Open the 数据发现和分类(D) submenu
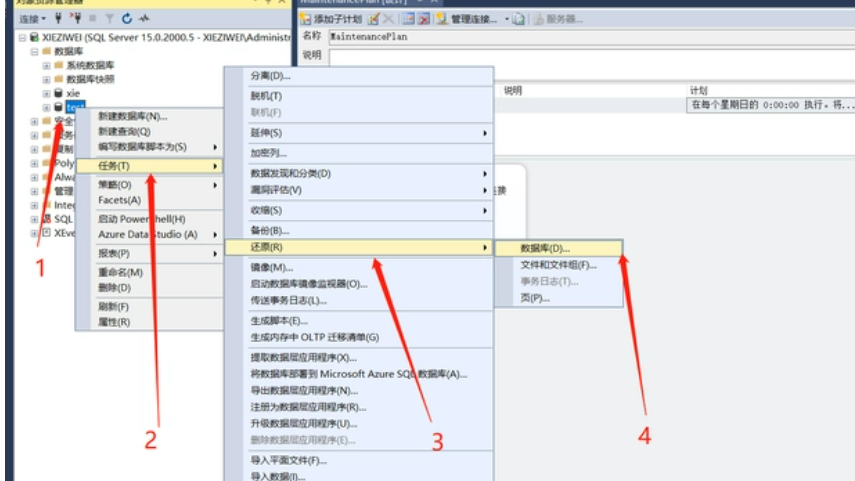The height and width of the screenshot is (481, 855). (x=360, y=173)
